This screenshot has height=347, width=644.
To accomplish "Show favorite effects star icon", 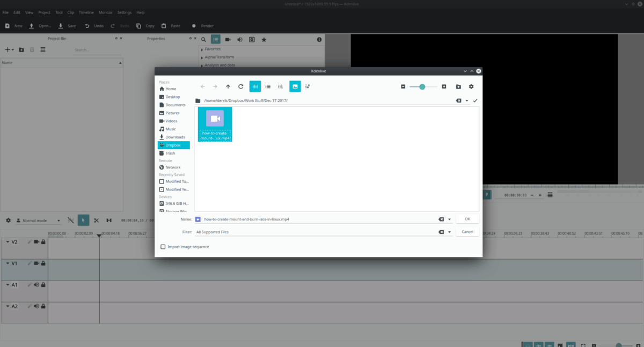I will [x=264, y=40].
